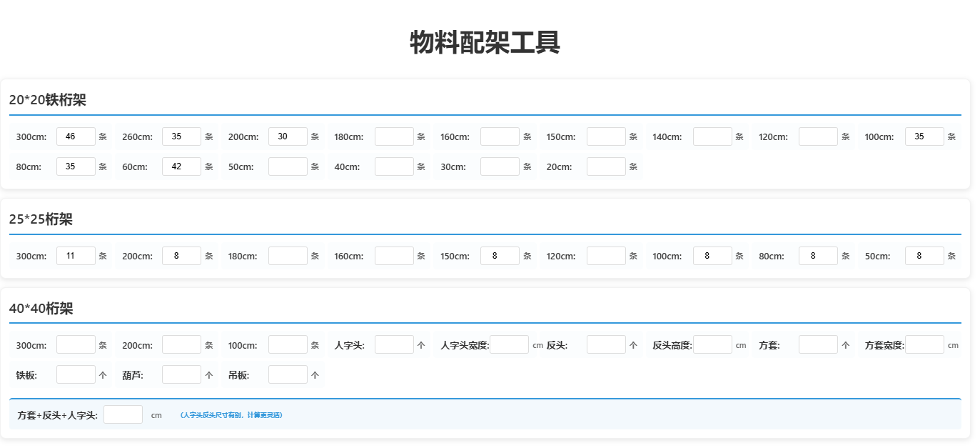
Task: Click the empty 140cm quantity input
Action: (712, 136)
